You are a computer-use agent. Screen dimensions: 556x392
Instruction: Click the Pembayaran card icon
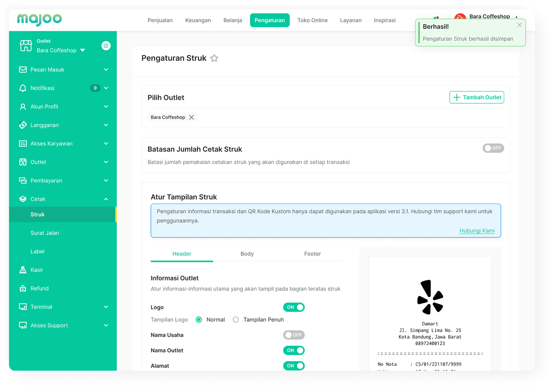click(x=23, y=180)
